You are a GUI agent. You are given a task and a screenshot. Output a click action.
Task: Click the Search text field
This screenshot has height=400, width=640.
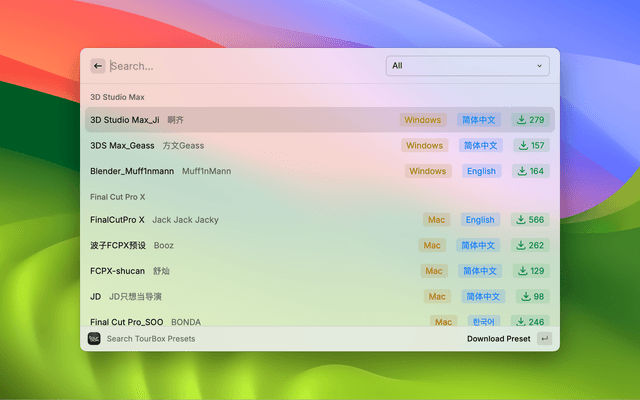(240, 66)
